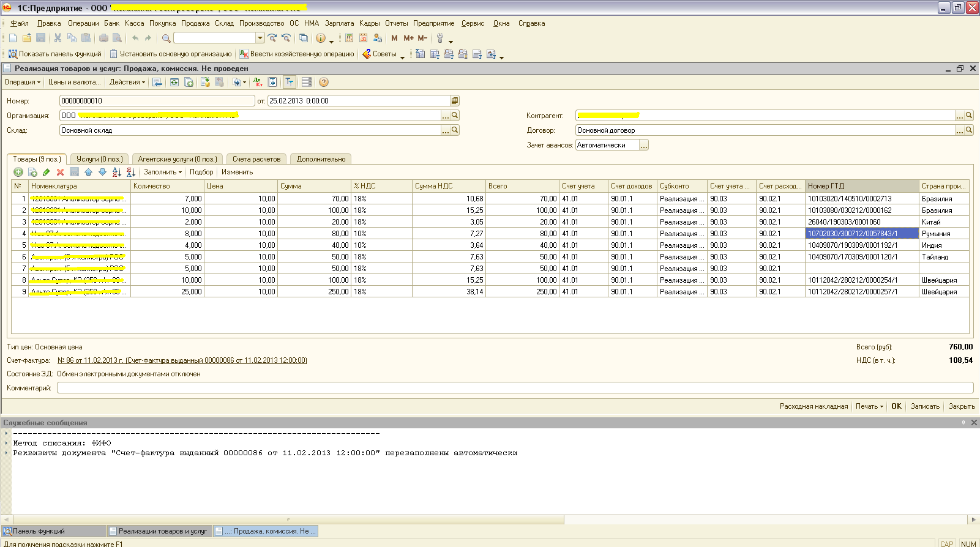This screenshot has width=980, height=547.
Task: Open the Действия dropdown menu
Action: click(x=127, y=82)
